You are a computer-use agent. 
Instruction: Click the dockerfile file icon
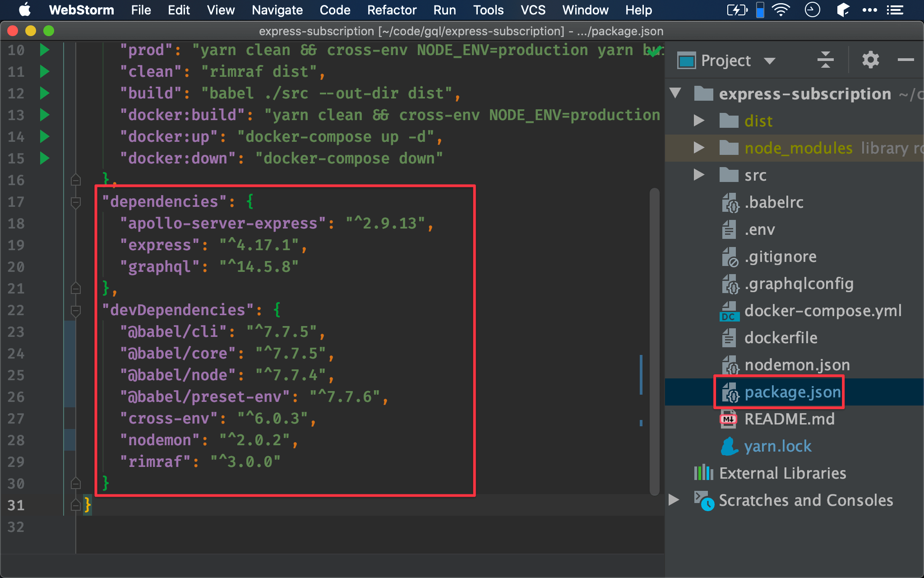tap(729, 338)
